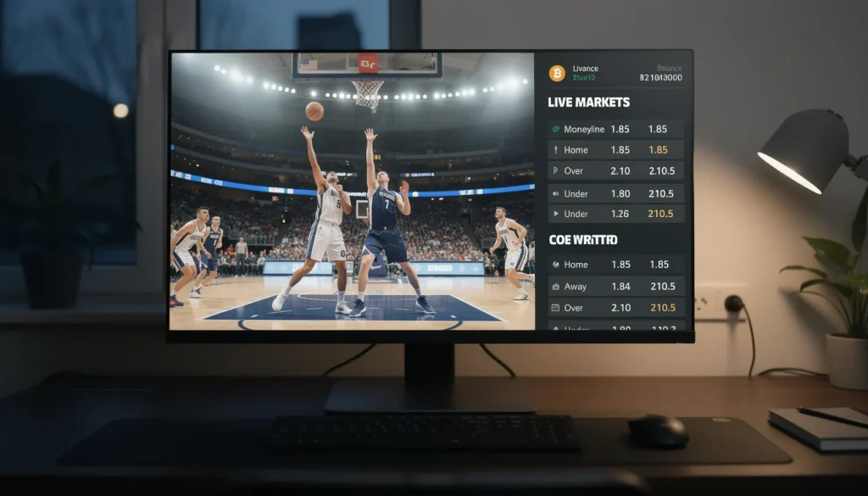Click the balance amount B21043000
This screenshot has height=496, width=868.
point(661,78)
